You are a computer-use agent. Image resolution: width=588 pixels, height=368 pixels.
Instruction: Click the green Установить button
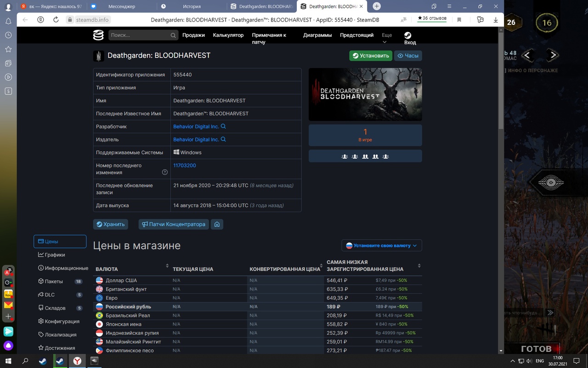(371, 56)
